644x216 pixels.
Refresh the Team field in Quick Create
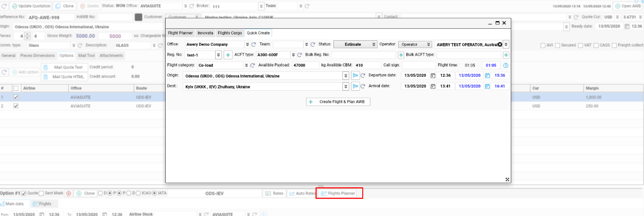(x=313, y=44)
